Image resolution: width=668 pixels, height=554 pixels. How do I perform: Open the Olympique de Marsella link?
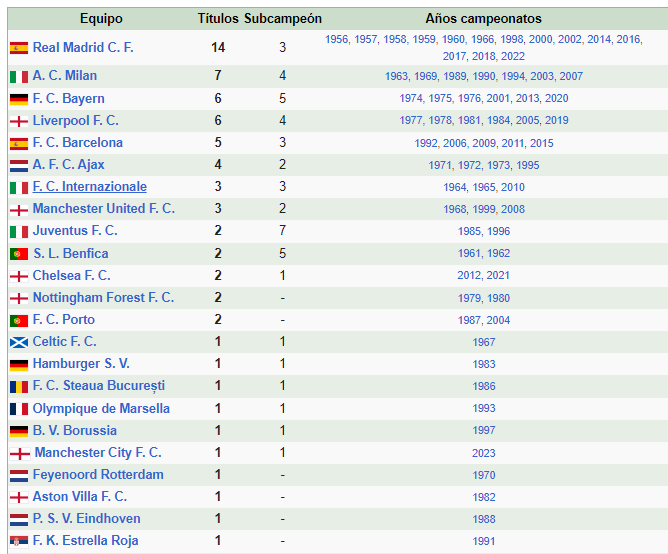(101, 408)
